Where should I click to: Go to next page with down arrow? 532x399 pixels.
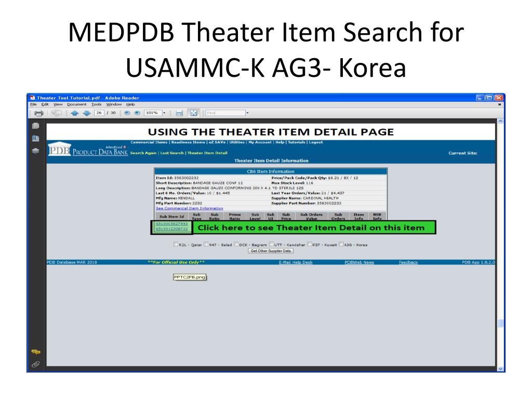(87, 113)
